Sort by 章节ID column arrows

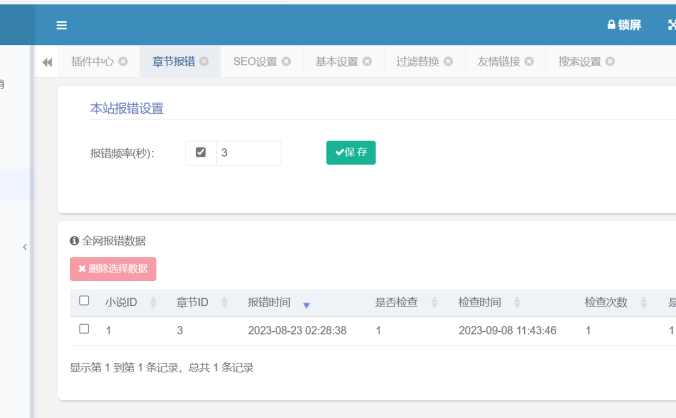(x=224, y=303)
